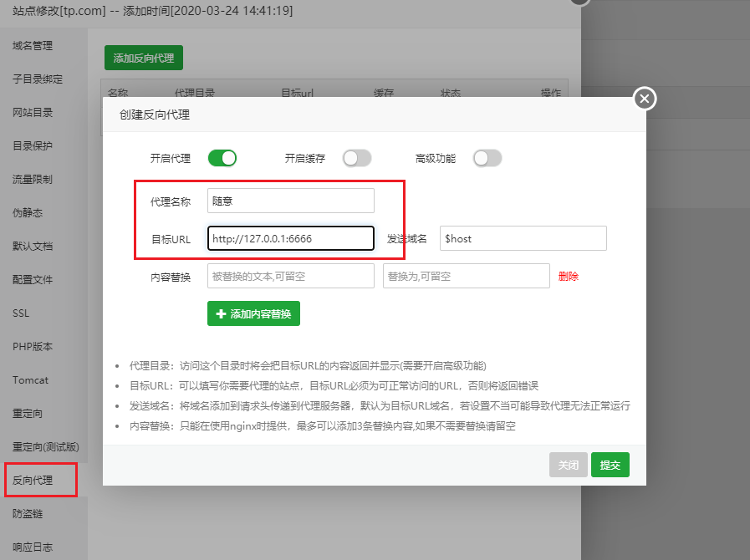Click the 目标url column header

click(x=297, y=93)
